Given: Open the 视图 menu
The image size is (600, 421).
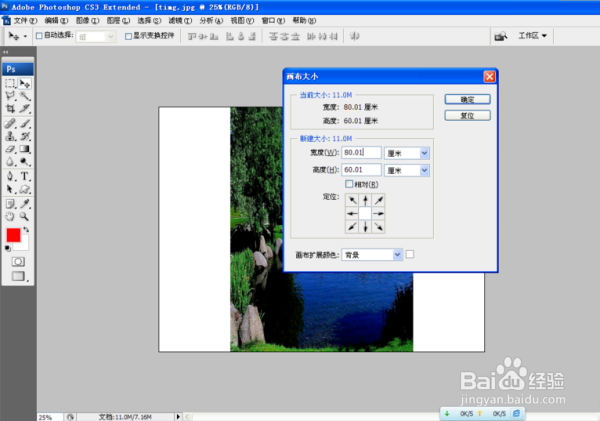Looking at the screenshot, I should click(242, 21).
